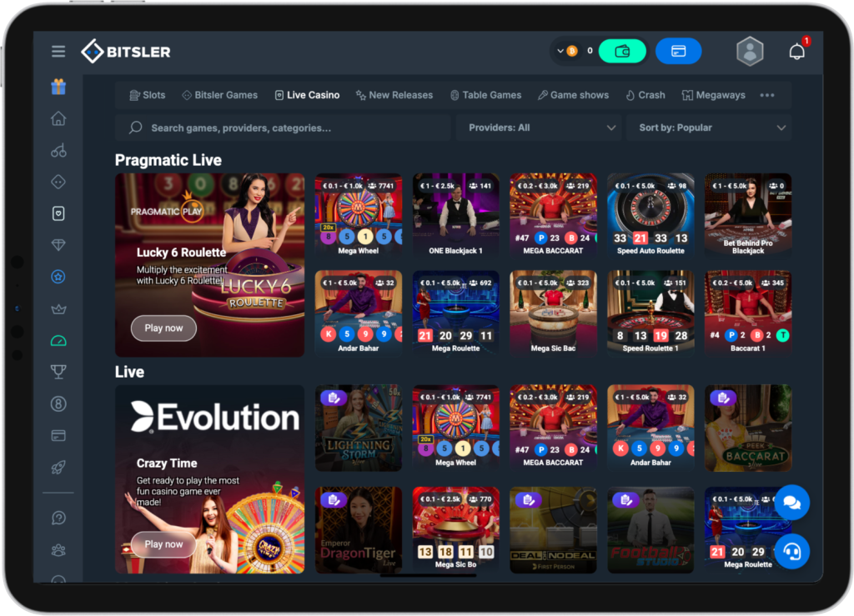Switch to the Slots tab
The width and height of the screenshot is (854, 616).
147,95
